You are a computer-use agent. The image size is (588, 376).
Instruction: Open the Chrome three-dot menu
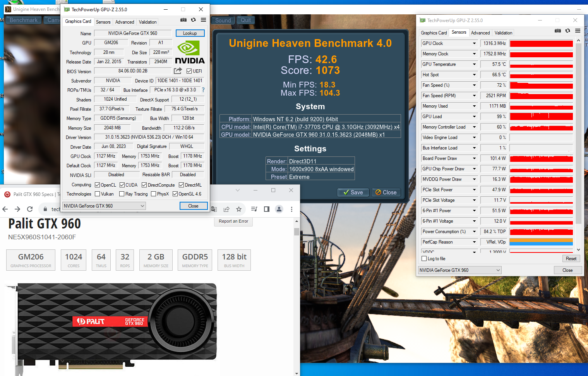tap(291, 209)
